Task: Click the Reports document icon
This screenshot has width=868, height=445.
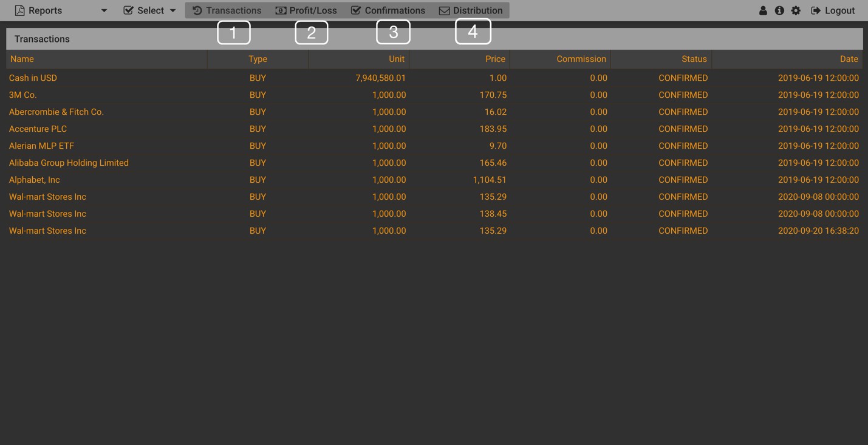Action: [x=19, y=10]
